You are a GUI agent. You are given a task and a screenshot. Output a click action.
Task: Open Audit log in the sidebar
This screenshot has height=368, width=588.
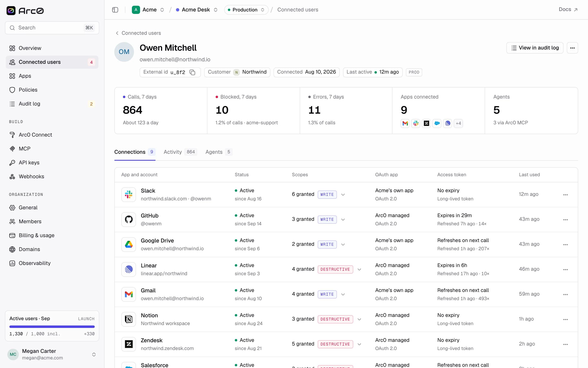52,104
